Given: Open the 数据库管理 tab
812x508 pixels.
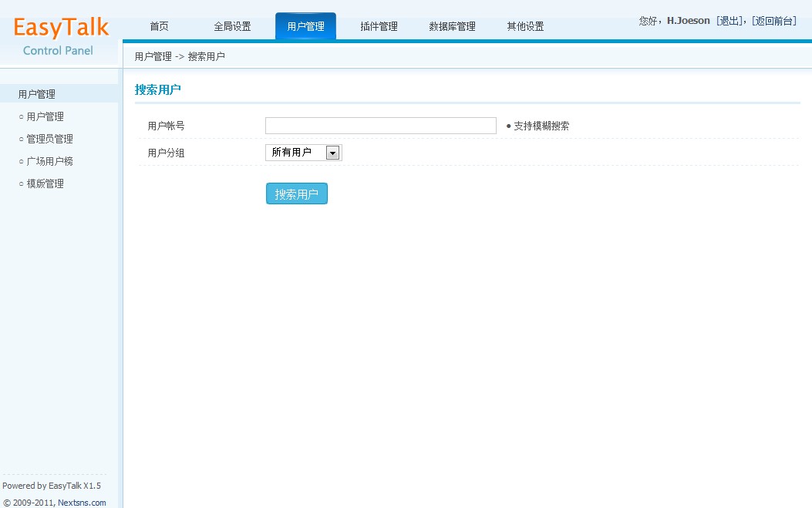Looking at the screenshot, I should pos(452,27).
